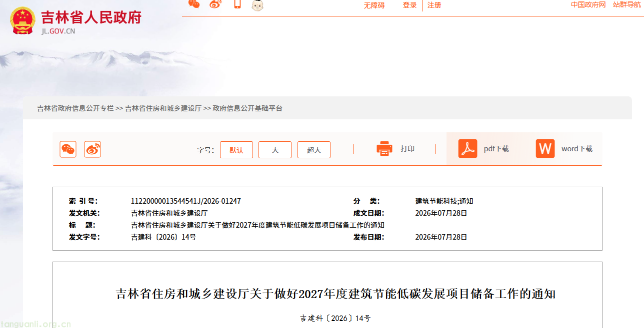Image resolution: width=644 pixels, height=328 pixels.
Task: Go to 吉林省住房和城乡建设厅 breadcrumb
Action: [163, 108]
